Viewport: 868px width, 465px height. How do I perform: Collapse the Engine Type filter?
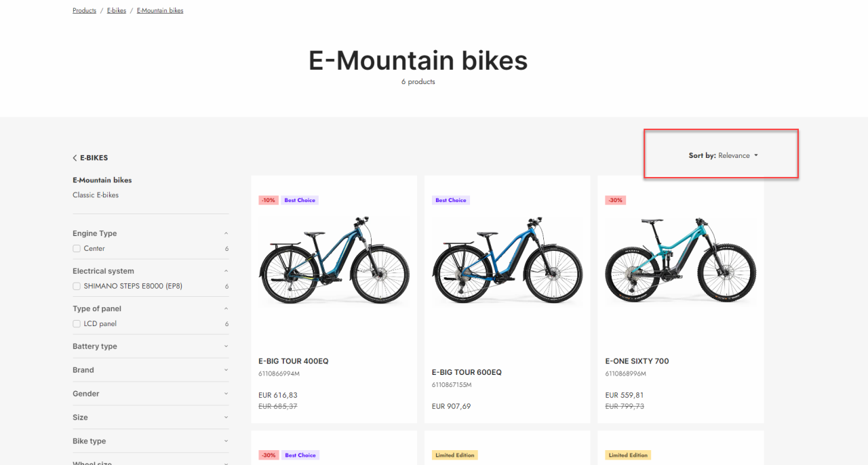click(226, 233)
